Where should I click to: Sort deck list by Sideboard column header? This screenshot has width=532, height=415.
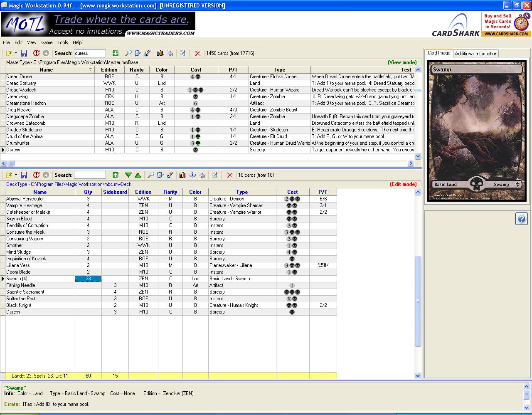click(x=115, y=192)
